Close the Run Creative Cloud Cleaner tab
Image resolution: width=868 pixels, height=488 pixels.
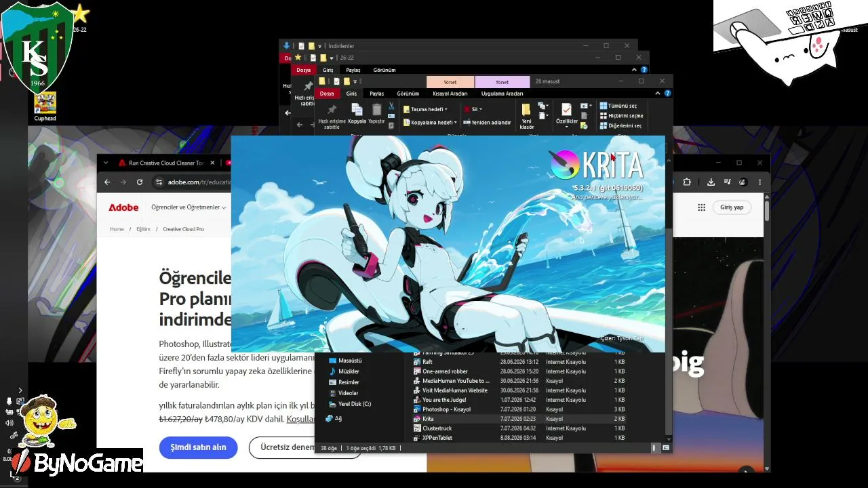[x=212, y=163]
